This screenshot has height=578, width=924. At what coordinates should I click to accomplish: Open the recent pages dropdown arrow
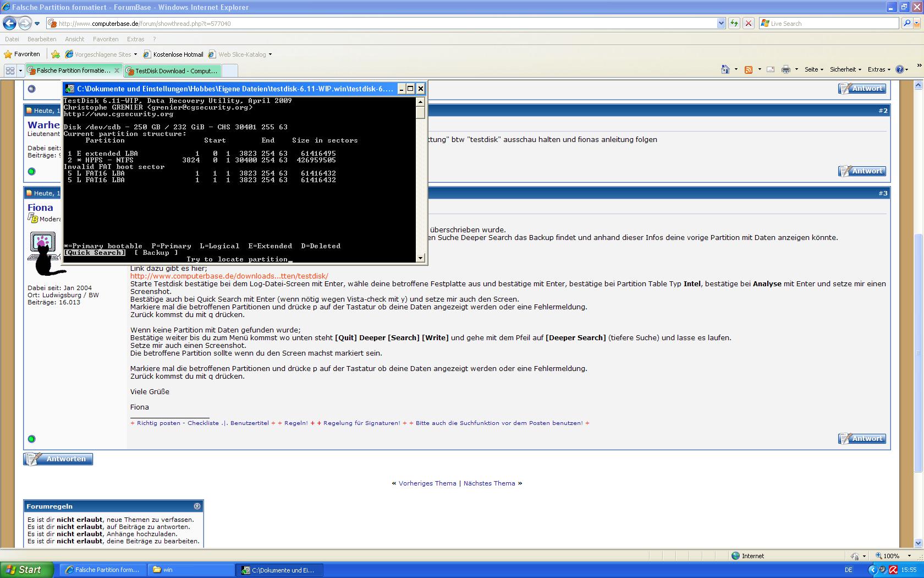pyautogui.click(x=37, y=24)
